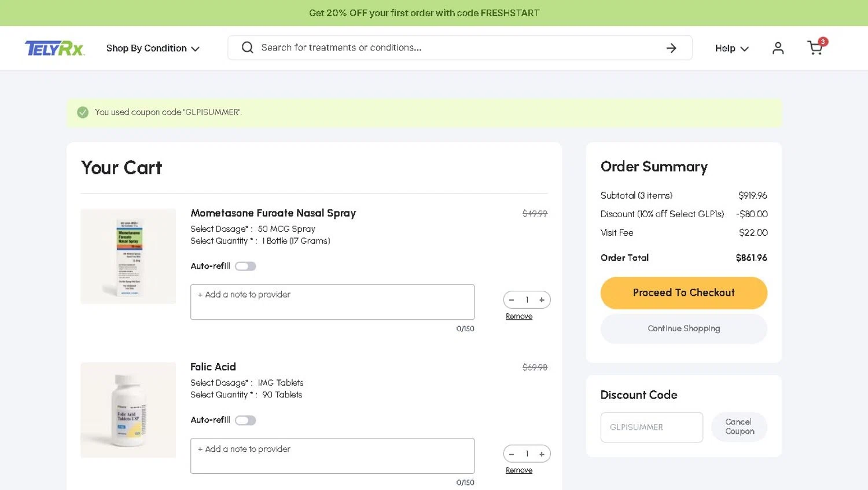The image size is (868, 490).
Task: Click the Mometasone quantity value 1
Action: (527, 300)
